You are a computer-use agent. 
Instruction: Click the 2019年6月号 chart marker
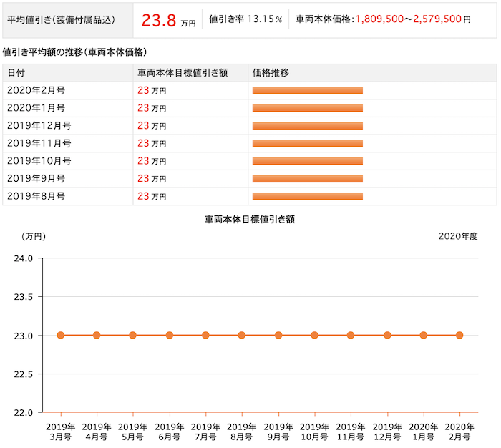click(x=170, y=335)
